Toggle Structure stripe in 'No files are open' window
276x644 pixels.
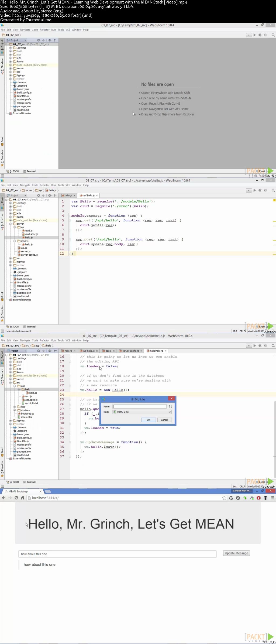2,66
